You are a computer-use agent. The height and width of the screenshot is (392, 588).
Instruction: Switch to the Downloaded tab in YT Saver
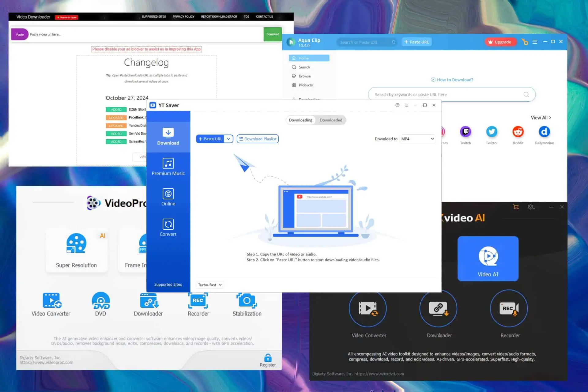[x=331, y=120]
